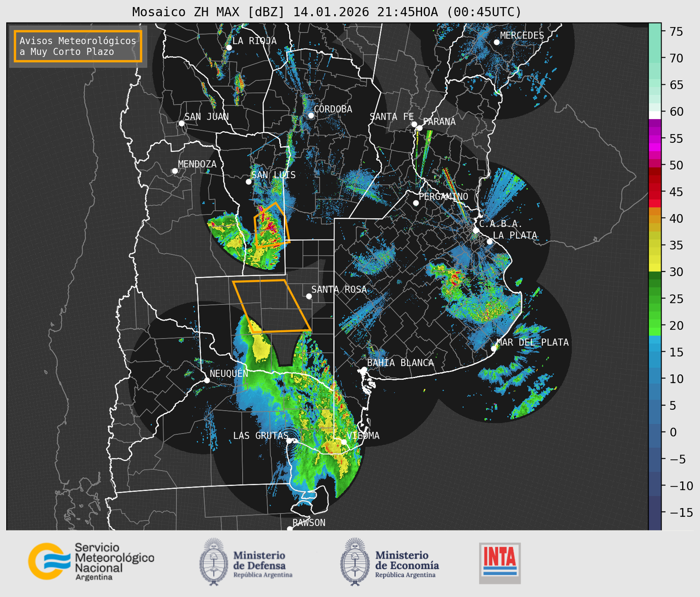Click the INTA logo

(500, 563)
